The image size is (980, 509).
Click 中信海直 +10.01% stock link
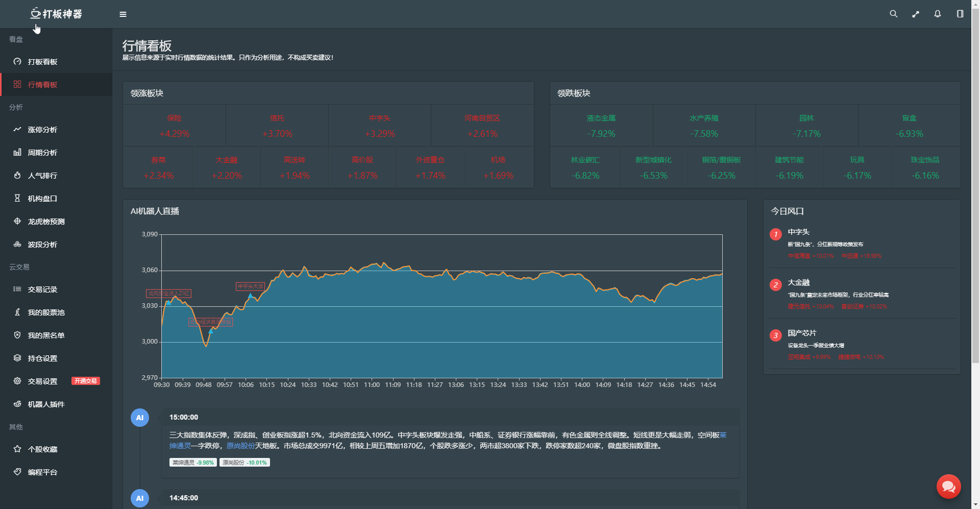point(811,256)
